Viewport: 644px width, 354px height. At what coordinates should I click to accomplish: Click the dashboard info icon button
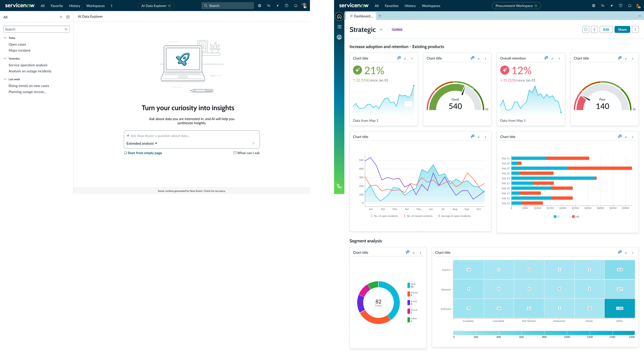(x=585, y=30)
